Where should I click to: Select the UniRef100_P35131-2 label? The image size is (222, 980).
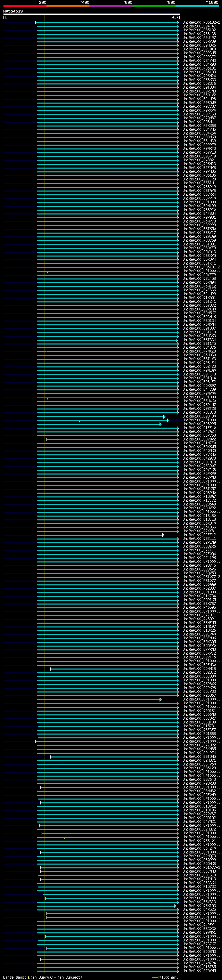201,267
